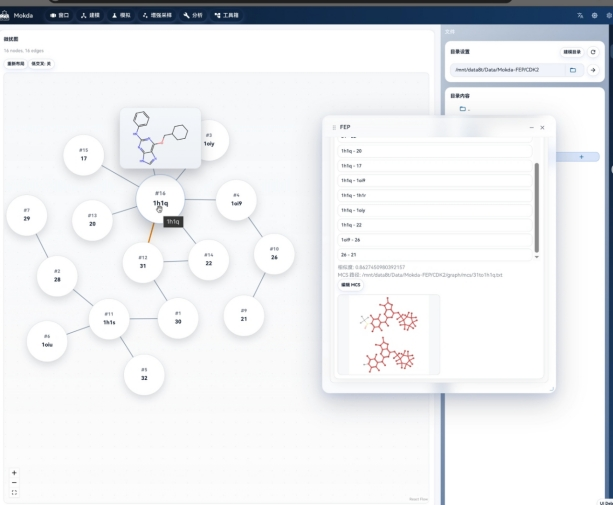Open the parent folder '..' entry
The image size is (613, 505).
coord(465,109)
